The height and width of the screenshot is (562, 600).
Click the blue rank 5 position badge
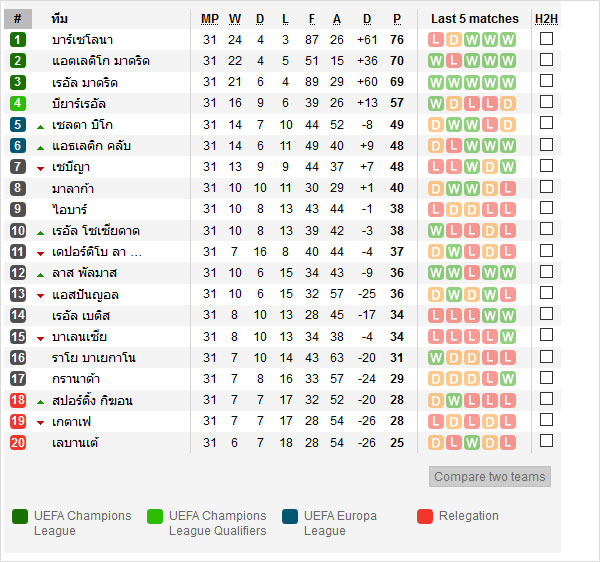tap(18, 125)
